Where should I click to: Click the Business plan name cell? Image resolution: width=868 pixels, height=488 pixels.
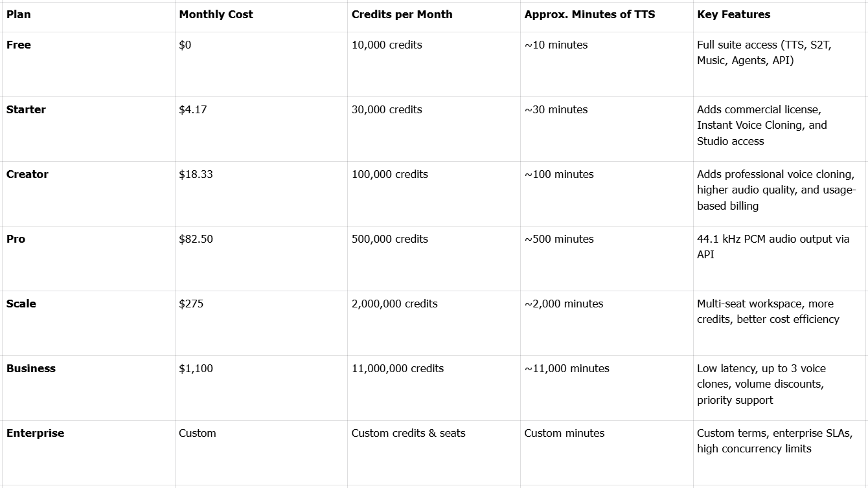(x=31, y=368)
